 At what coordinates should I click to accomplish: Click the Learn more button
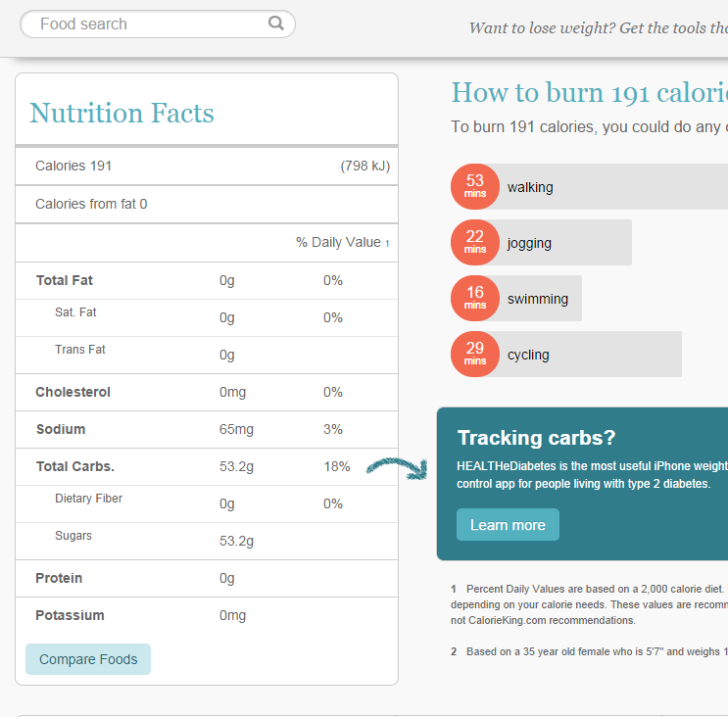pos(508,525)
